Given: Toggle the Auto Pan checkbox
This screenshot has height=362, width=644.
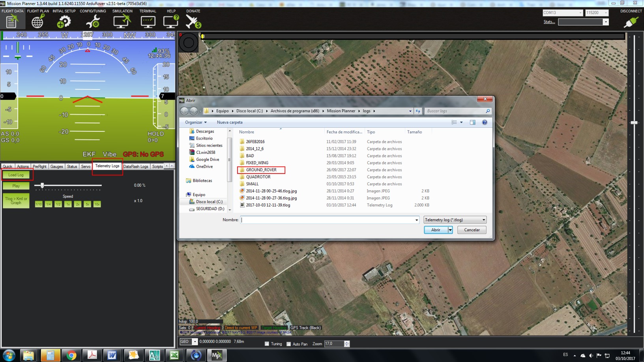Looking at the screenshot, I should pyautogui.click(x=289, y=344).
